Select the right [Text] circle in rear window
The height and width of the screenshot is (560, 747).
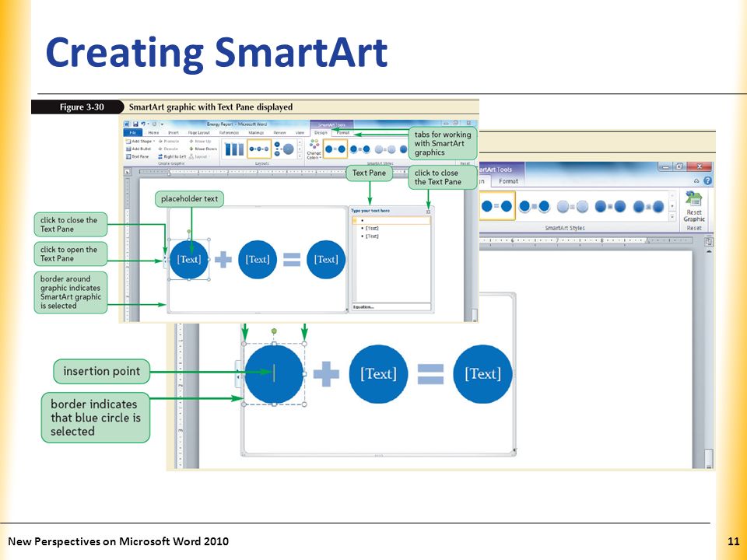click(482, 374)
